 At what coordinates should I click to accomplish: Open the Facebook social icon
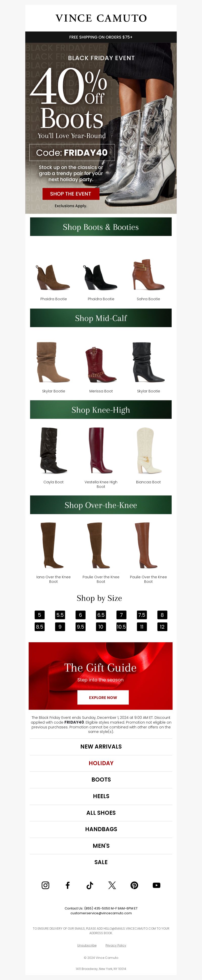coord(67,885)
